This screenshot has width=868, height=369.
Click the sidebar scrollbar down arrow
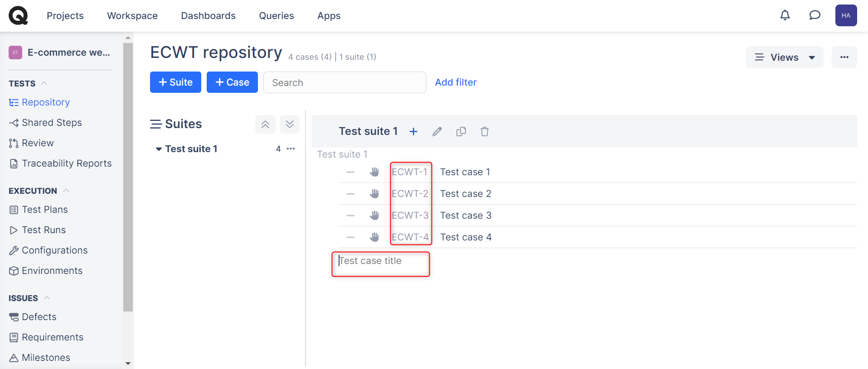pyautogui.click(x=128, y=363)
